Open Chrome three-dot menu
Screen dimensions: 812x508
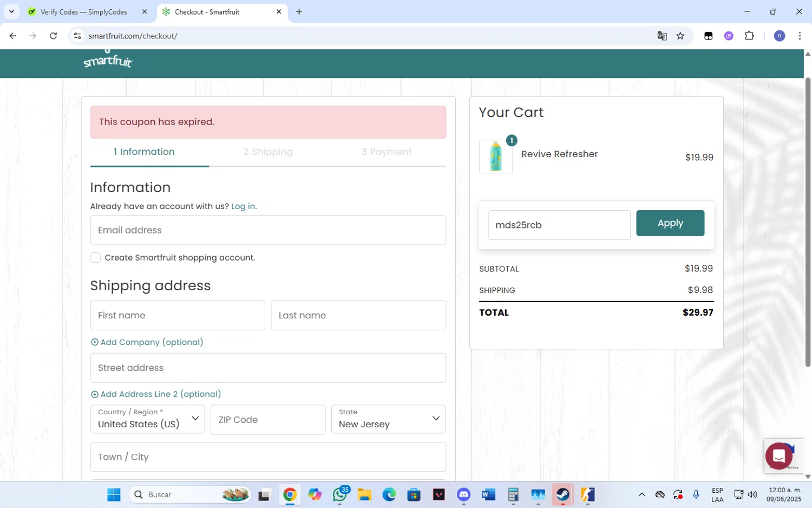click(x=800, y=36)
